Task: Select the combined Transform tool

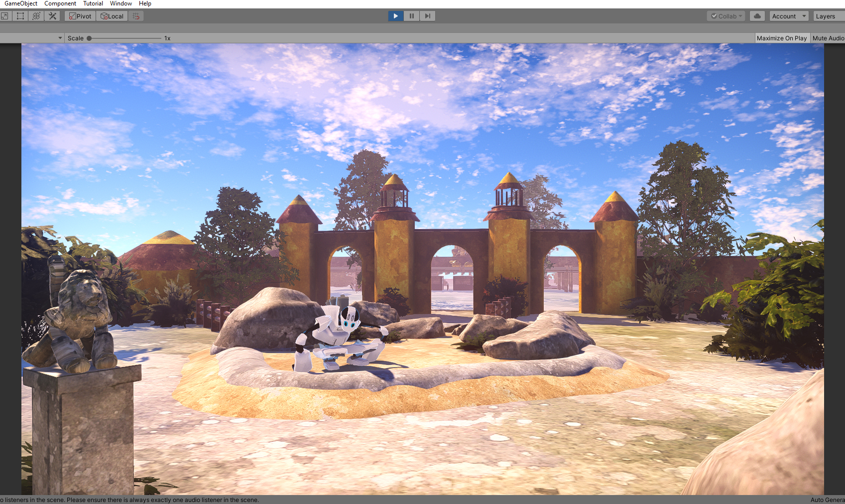Action: pyautogui.click(x=36, y=16)
